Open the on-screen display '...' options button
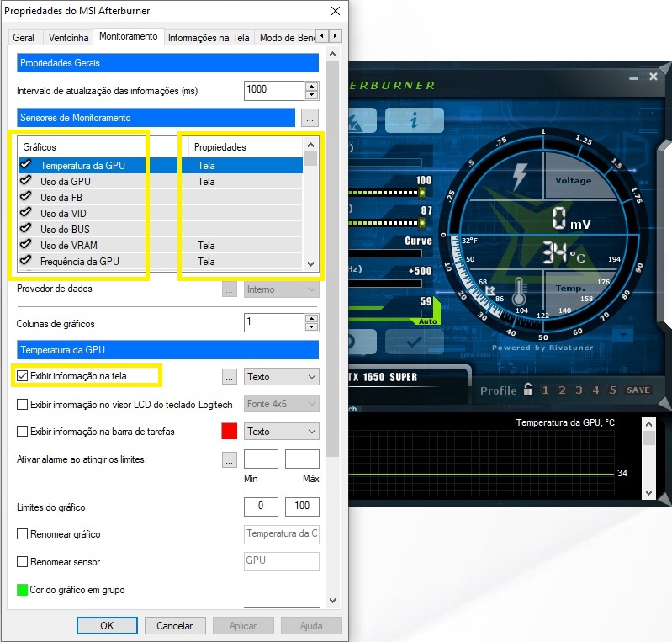Screen dimensions: 672x642 point(230,377)
